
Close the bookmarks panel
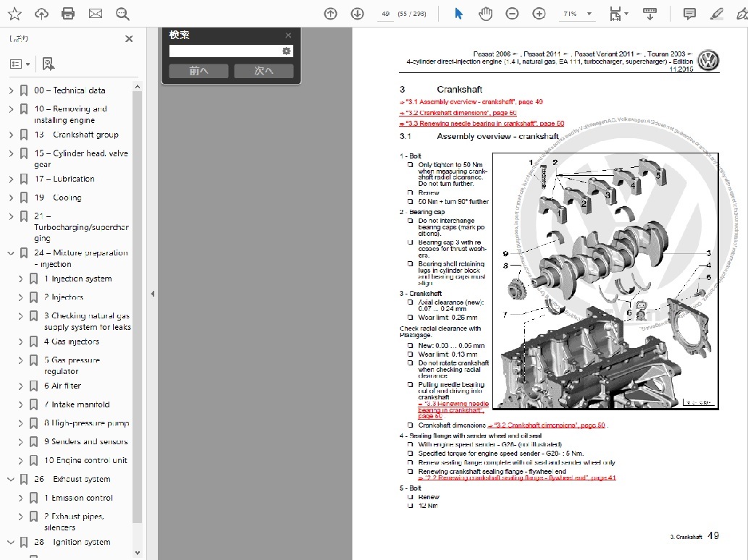point(129,39)
